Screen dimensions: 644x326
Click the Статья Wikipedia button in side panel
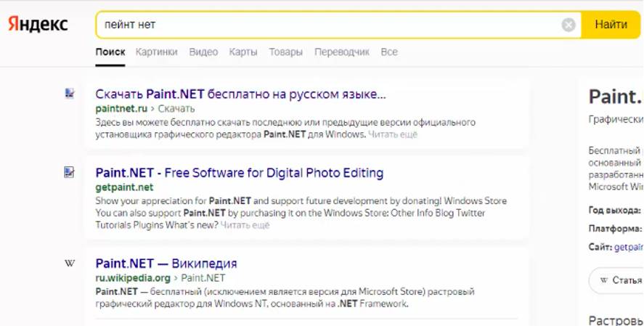coord(617,280)
